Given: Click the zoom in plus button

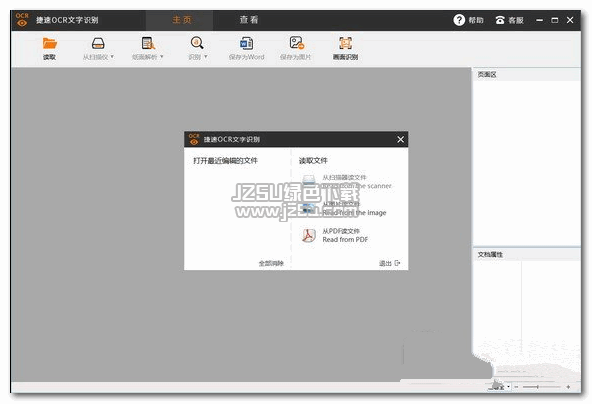Looking at the screenshot, I should (x=568, y=387).
